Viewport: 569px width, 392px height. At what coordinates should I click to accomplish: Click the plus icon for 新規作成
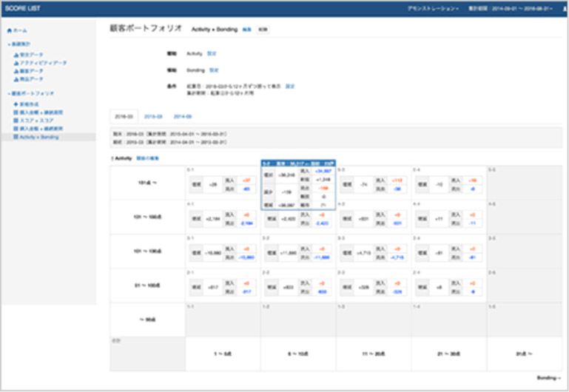16,105
